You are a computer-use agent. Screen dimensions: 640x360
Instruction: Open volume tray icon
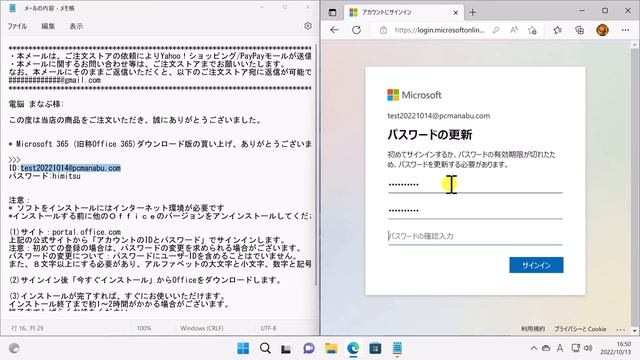point(588,348)
